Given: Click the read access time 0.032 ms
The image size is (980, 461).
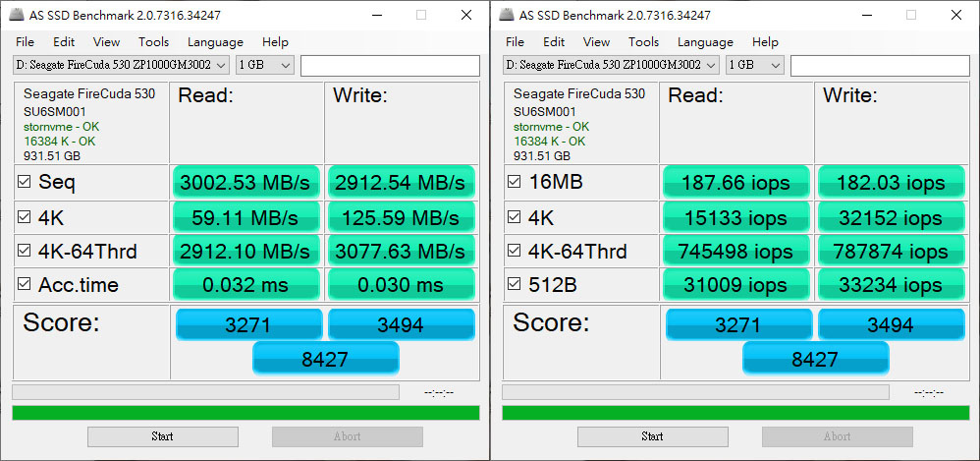Looking at the screenshot, I should pos(245,285).
